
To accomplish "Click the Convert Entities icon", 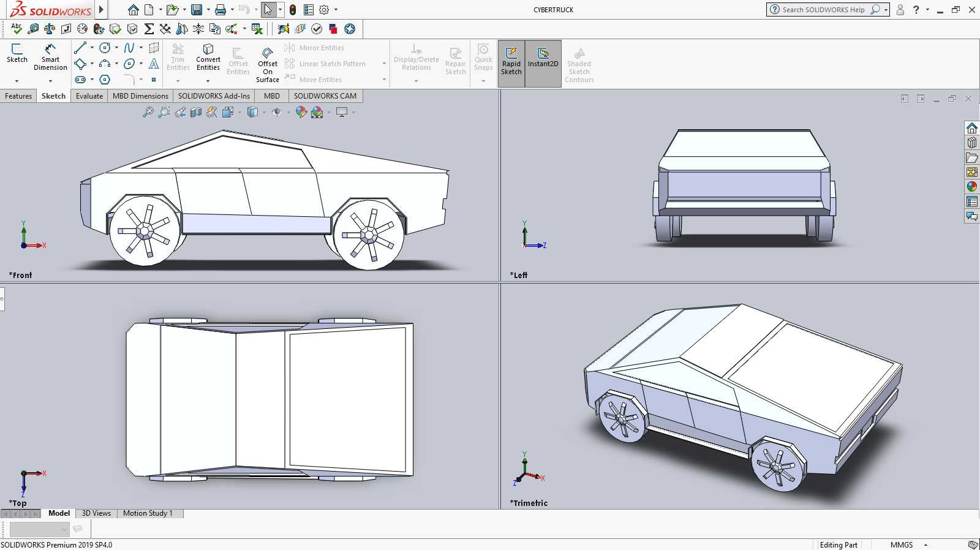I will (x=208, y=57).
